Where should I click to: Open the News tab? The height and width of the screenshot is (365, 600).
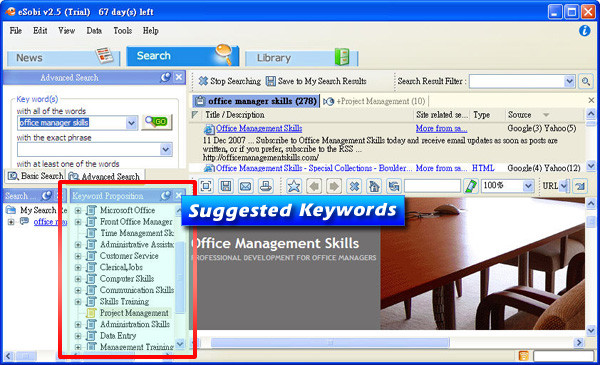pos(63,57)
